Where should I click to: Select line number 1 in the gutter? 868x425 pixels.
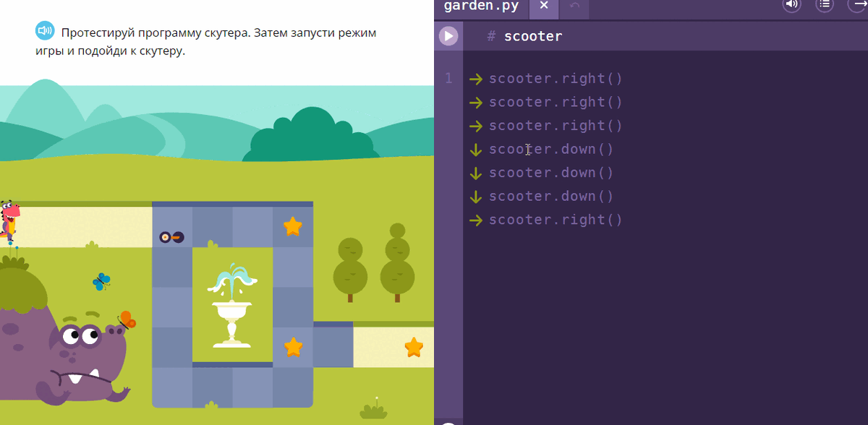[x=448, y=78]
